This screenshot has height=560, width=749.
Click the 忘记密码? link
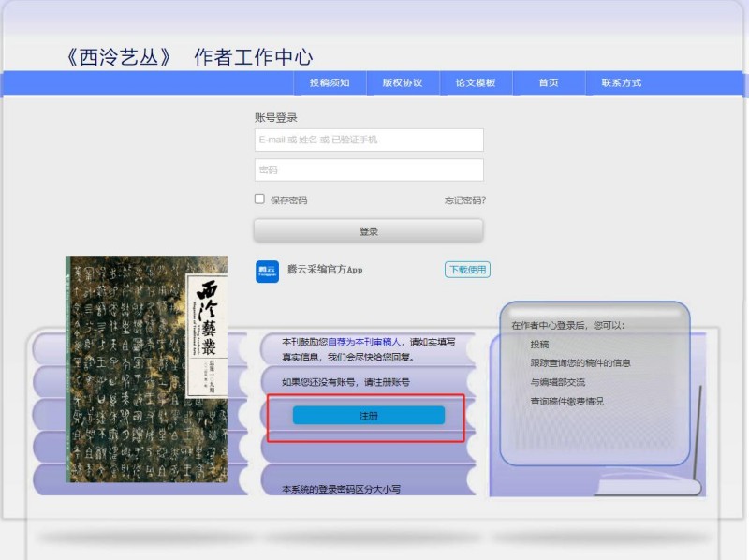(x=464, y=200)
